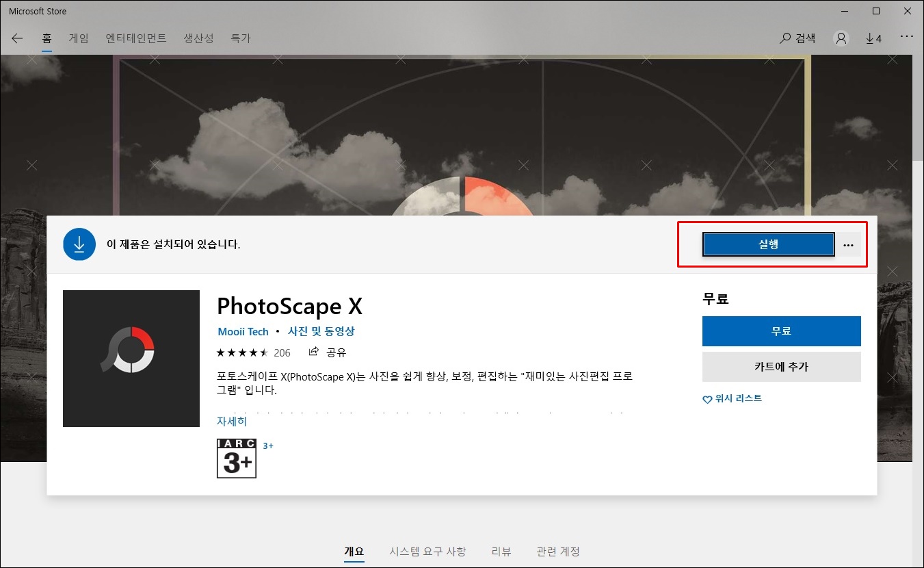The width and height of the screenshot is (924, 568).
Task: Click the wish list heart icon
Action: click(x=707, y=399)
